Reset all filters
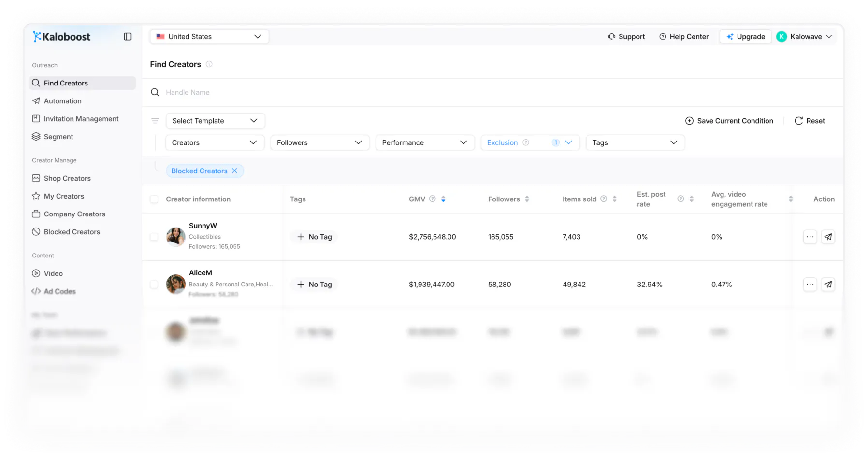Image resolution: width=868 pixels, height=456 pixels. coord(810,121)
